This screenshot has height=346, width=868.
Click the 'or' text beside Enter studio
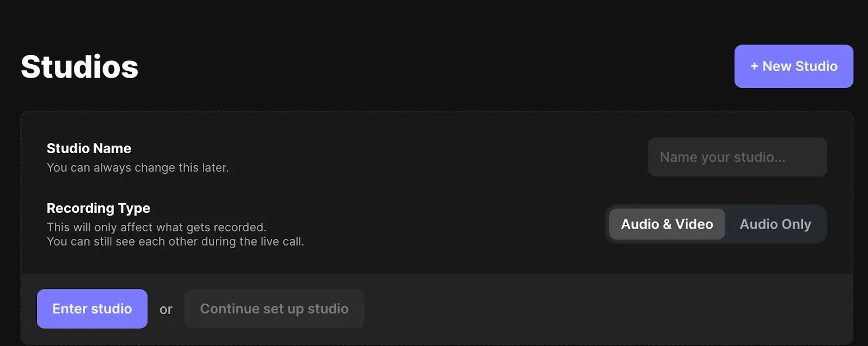pyautogui.click(x=166, y=310)
